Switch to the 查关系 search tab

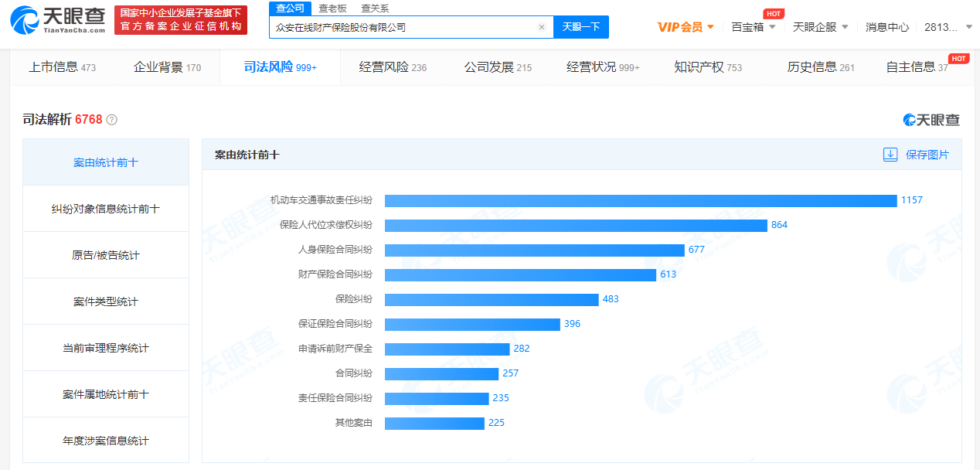pos(375,9)
